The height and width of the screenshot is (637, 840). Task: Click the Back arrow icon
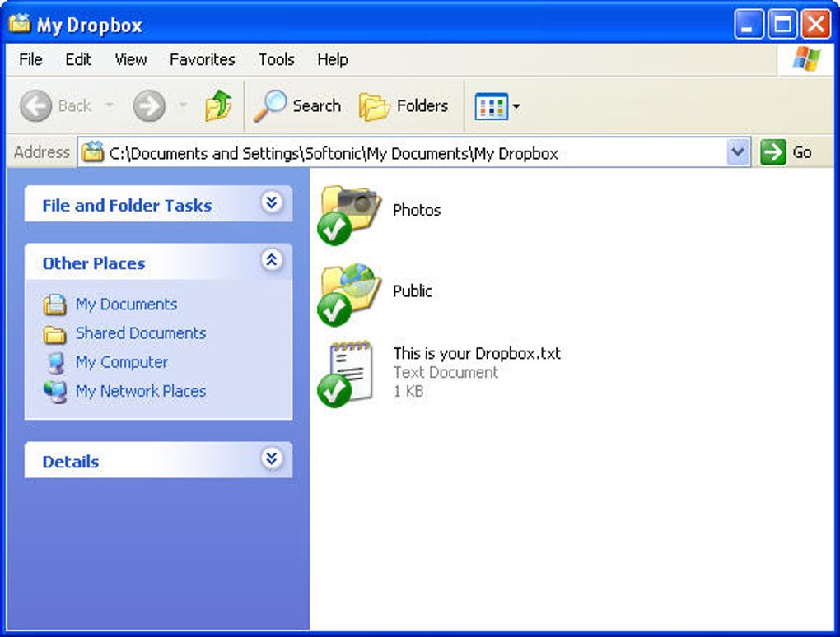click(x=35, y=105)
